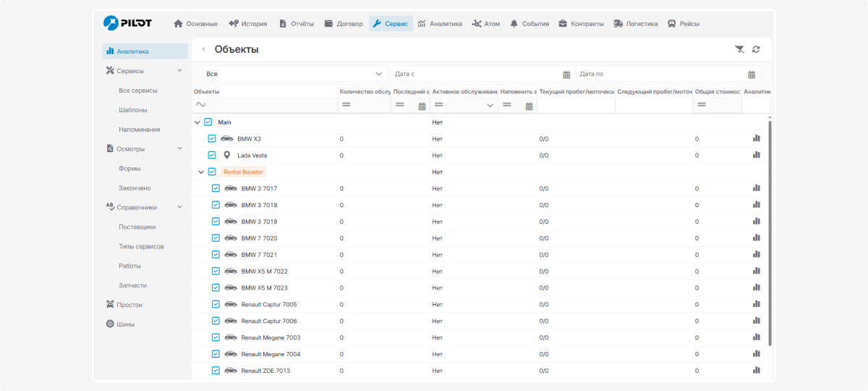Go to Поставщики reference list
Image resolution: width=868 pixels, height=391 pixels.
pos(137,227)
